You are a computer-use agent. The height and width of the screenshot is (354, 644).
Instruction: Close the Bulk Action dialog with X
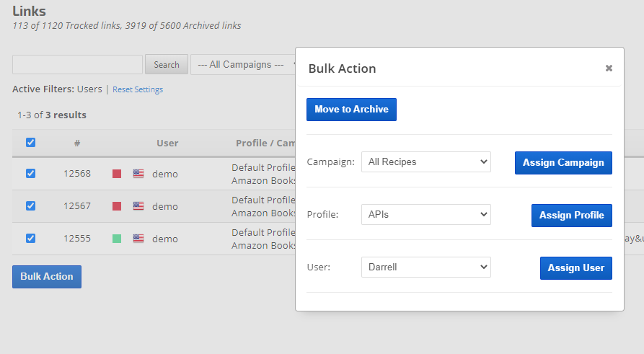click(609, 68)
